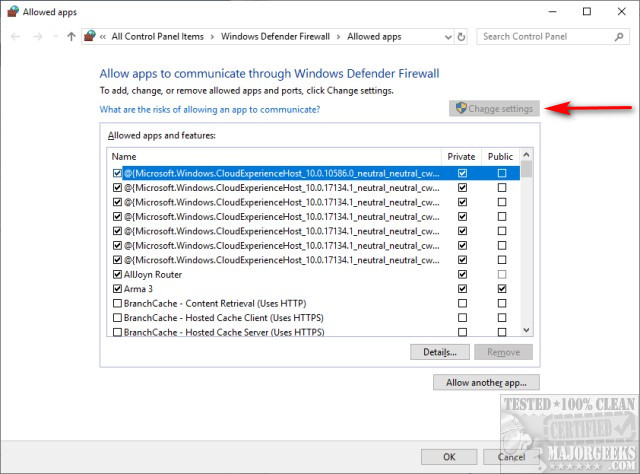Click the Allowed apps breadcrumb
Image resolution: width=640 pixels, height=474 pixels.
pyautogui.click(x=374, y=37)
